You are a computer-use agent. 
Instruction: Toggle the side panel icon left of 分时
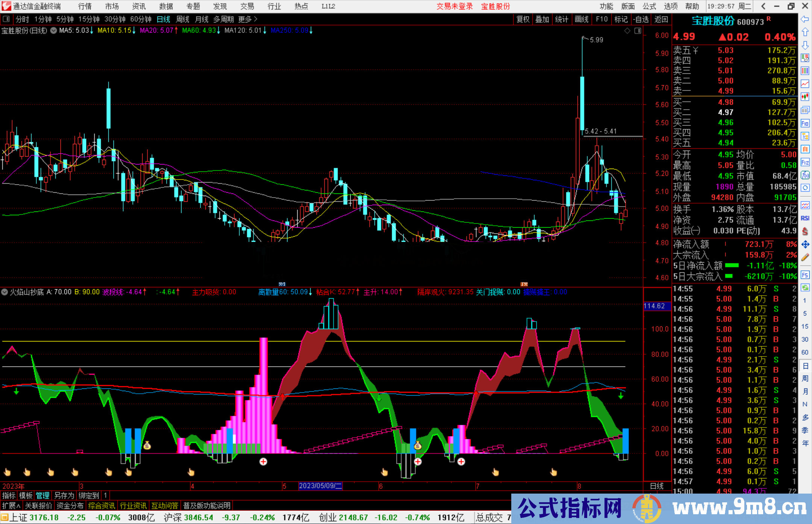(6, 19)
